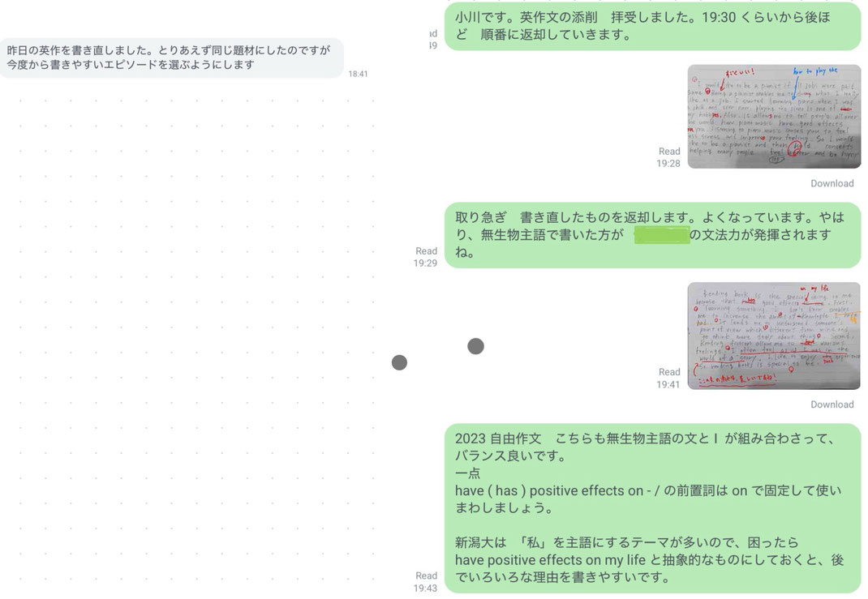This screenshot has height=599, width=868.
Task: Select the message starting with 取り急ぎ
Action: 653,235
